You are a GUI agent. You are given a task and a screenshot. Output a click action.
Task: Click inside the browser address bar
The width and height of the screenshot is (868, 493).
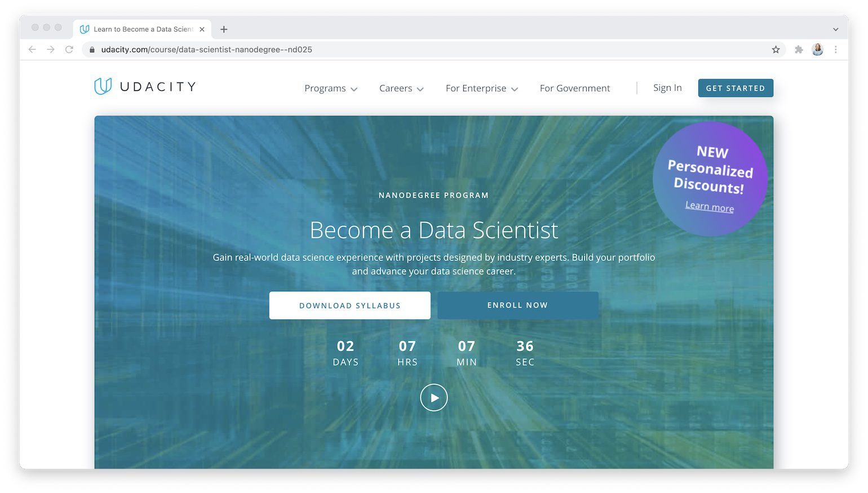click(338, 50)
